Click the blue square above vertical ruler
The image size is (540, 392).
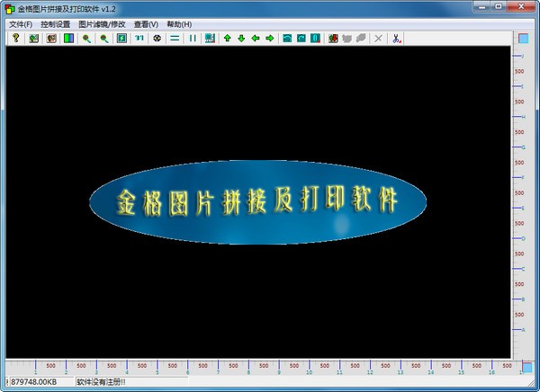click(522, 39)
